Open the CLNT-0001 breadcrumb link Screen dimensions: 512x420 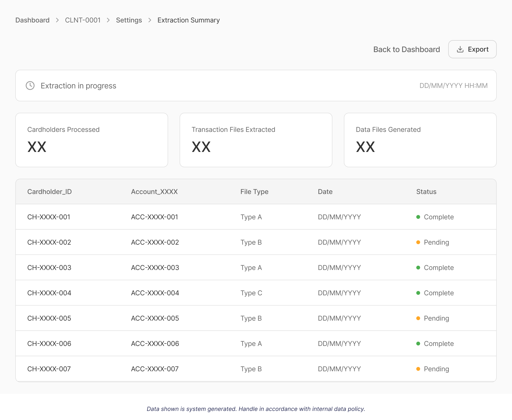click(83, 20)
